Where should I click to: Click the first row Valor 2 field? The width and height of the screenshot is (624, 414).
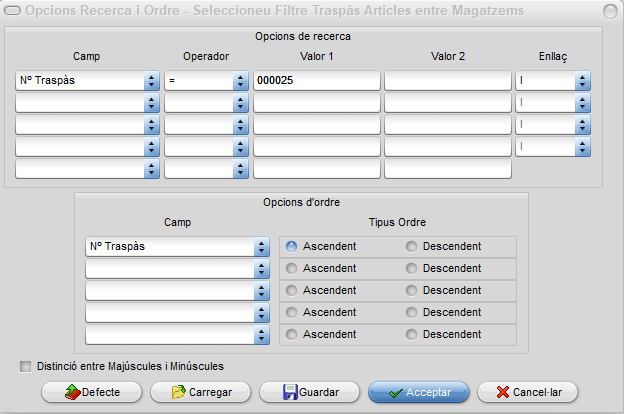(x=448, y=81)
